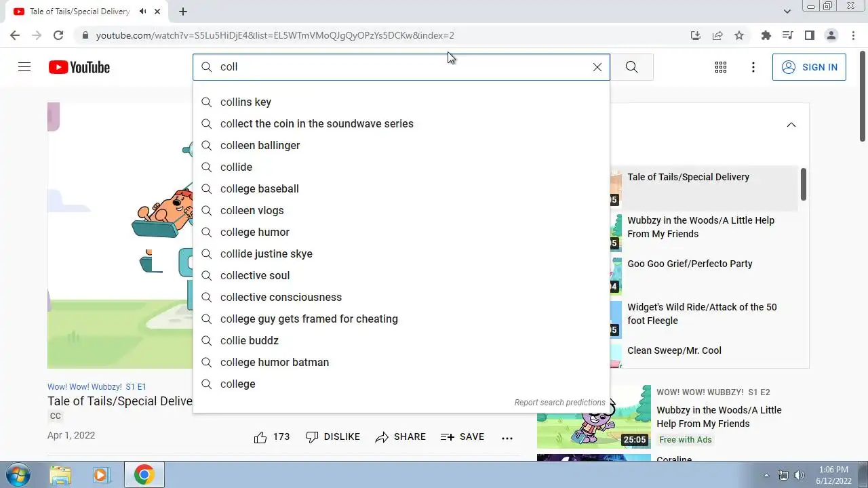Choose suggestion 'college guy gets framed for cheating'
Viewport: 868px width, 488px height.
point(401,319)
